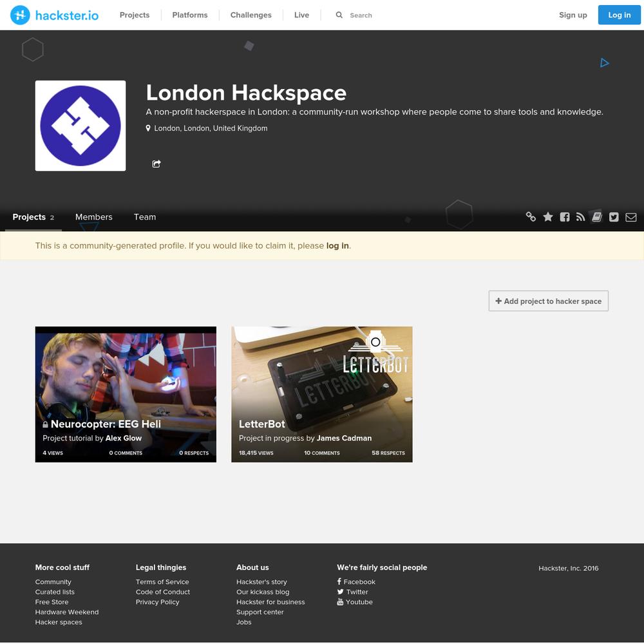
Task: Click '10 COMMENTS' on LetterBot card
Action: point(322,453)
